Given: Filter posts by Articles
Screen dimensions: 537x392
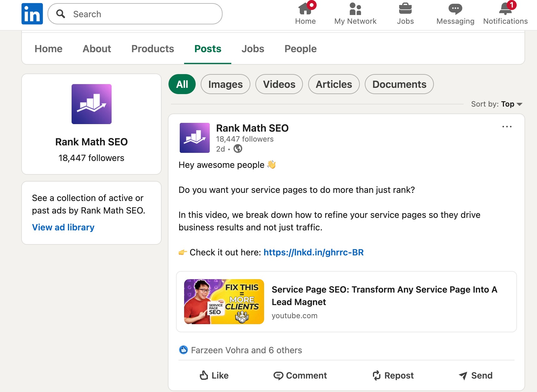Looking at the screenshot, I should [x=334, y=84].
